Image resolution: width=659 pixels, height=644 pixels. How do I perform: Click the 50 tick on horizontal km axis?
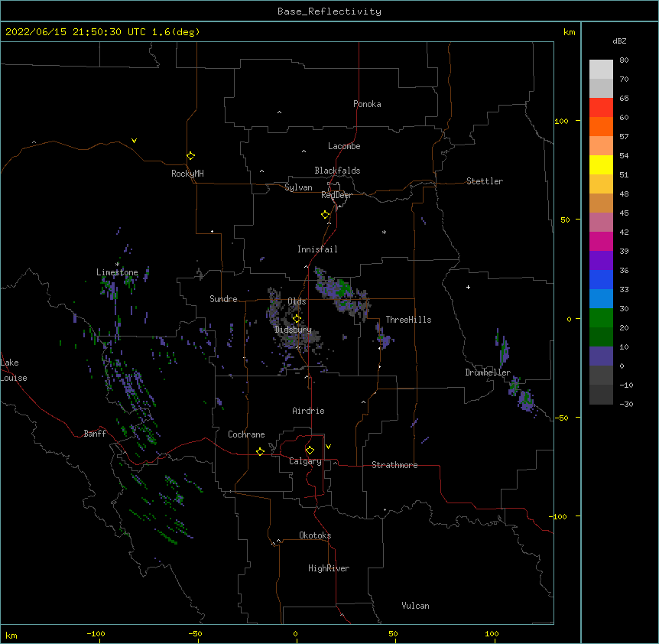point(393,633)
